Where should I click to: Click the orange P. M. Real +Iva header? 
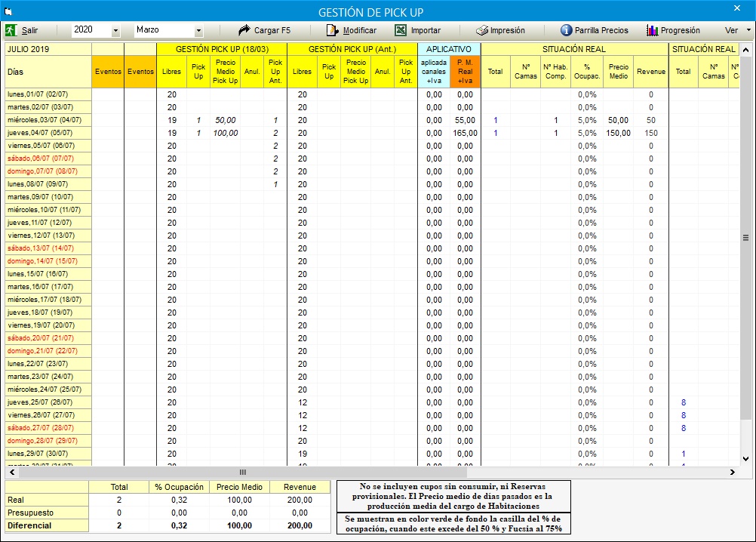pyautogui.click(x=466, y=72)
